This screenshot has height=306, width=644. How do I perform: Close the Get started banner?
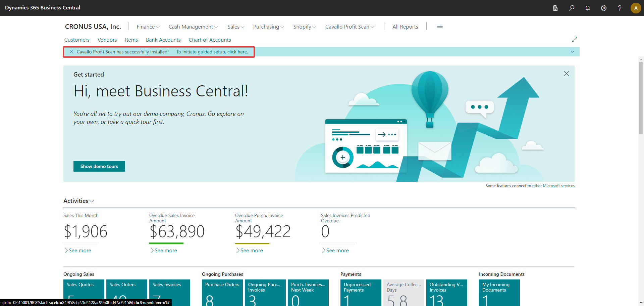pos(566,74)
